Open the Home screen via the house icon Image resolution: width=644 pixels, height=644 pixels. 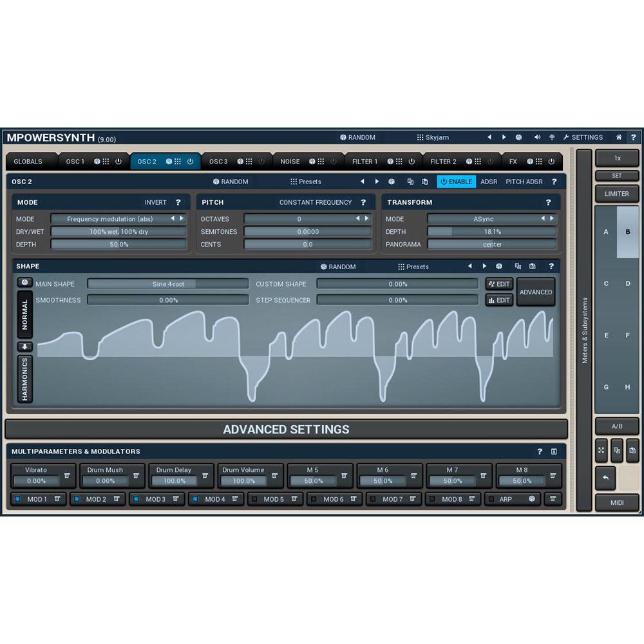click(x=618, y=137)
